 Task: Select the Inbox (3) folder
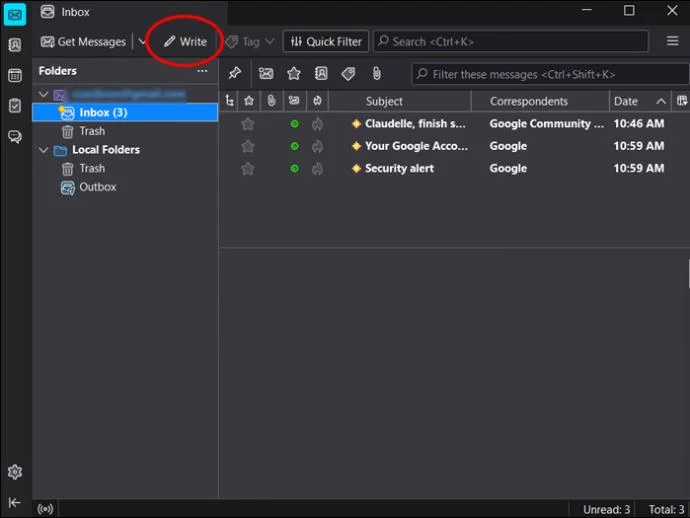125,112
